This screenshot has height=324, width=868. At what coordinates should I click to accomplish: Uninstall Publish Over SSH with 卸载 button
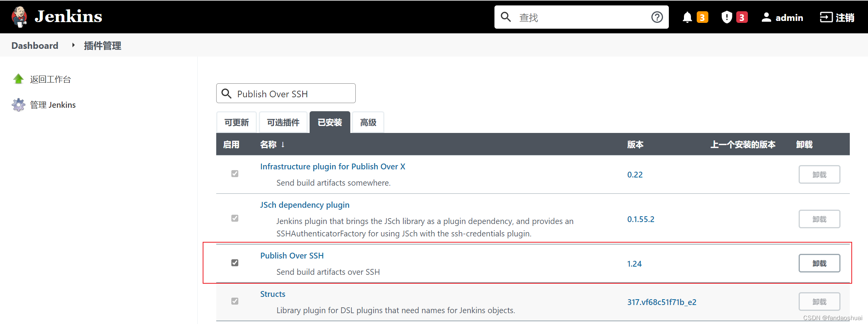click(820, 263)
